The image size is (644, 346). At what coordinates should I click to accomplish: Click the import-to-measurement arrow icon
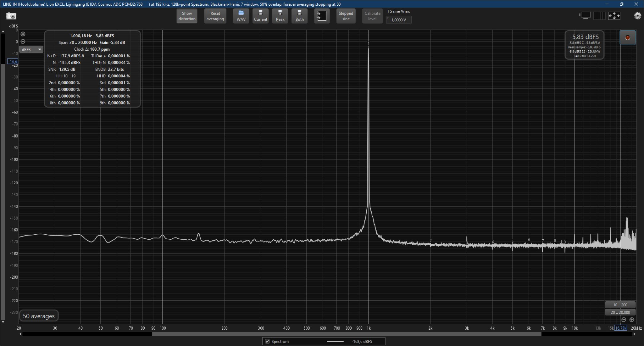point(322,16)
